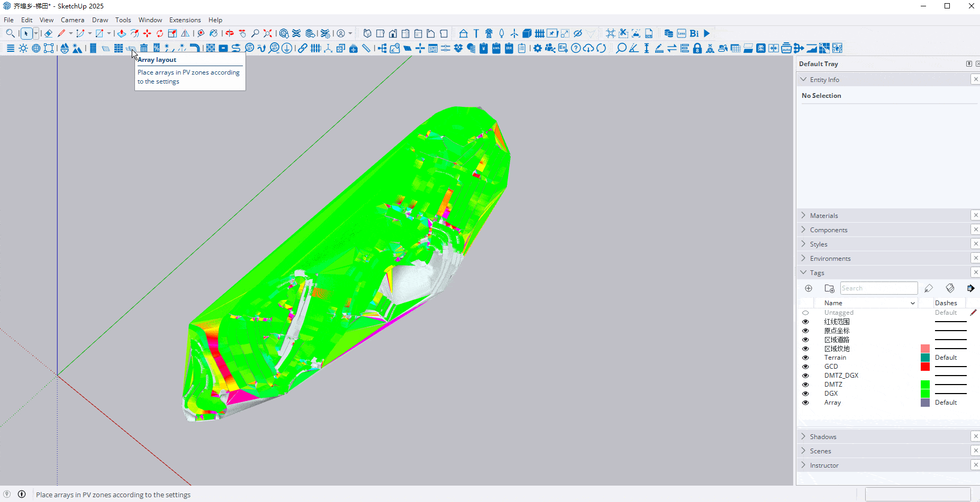Click the red GCD color swatch
Image resolution: width=980 pixels, height=502 pixels.
click(x=925, y=367)
